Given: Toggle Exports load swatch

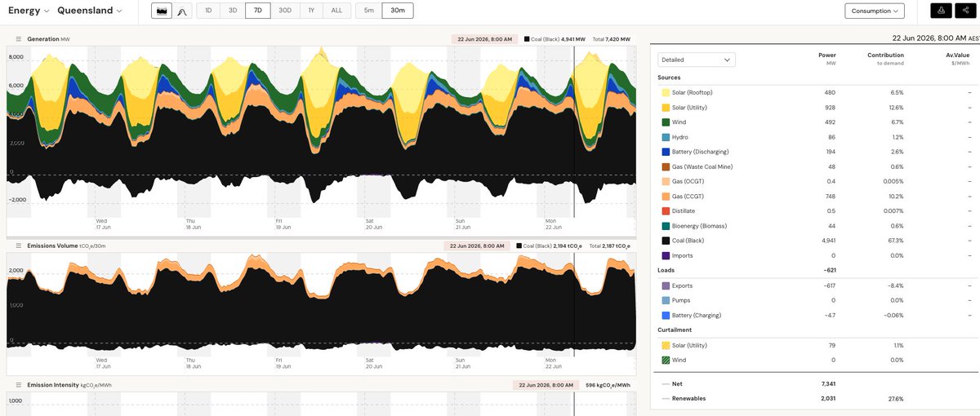Looking at the screenshot, I should [x=666, y=285].
